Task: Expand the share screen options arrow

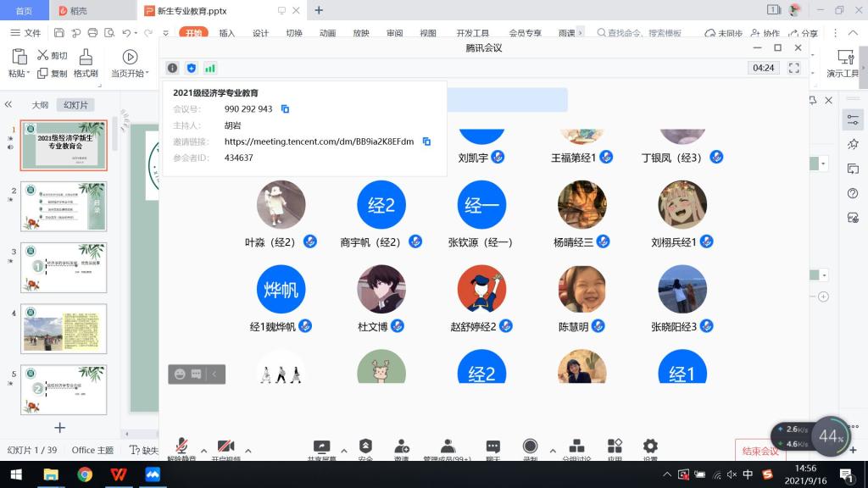Action: [x=343, y=451]
